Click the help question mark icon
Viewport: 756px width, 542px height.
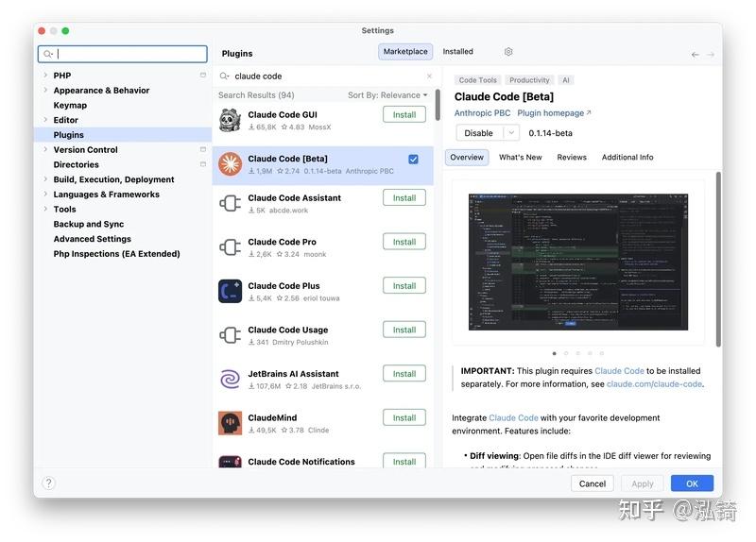point(49,483)
